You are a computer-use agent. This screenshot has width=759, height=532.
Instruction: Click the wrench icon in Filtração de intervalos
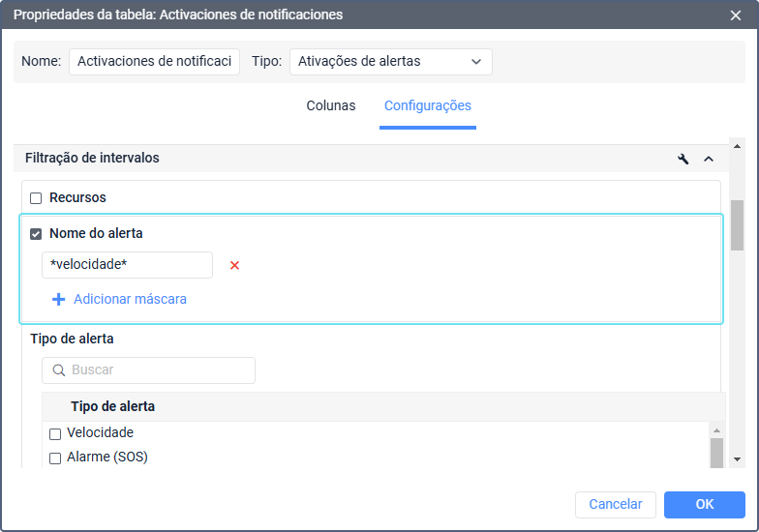click(x=683, y=159)
